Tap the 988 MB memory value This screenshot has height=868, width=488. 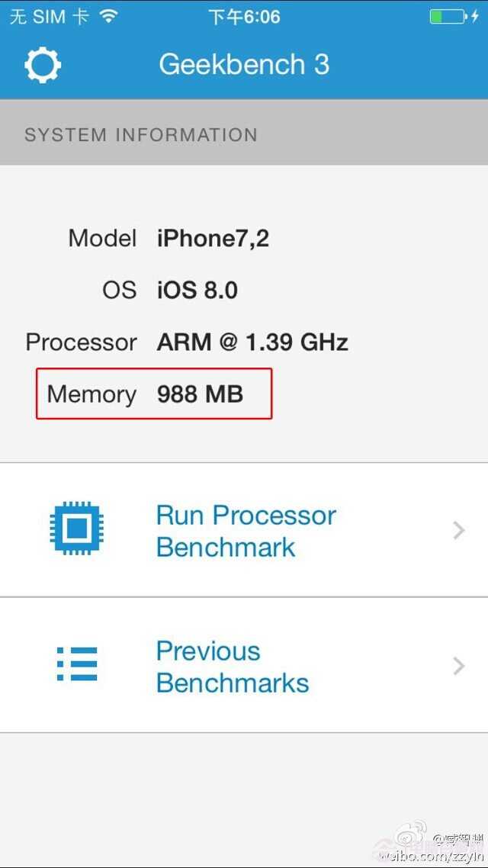(200, 394)
